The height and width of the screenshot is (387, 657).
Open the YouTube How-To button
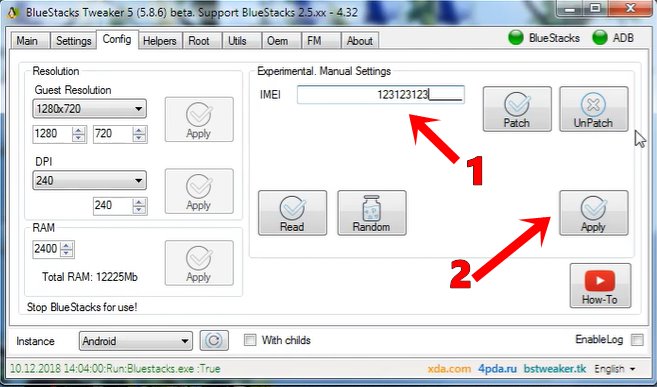(600, 286)
